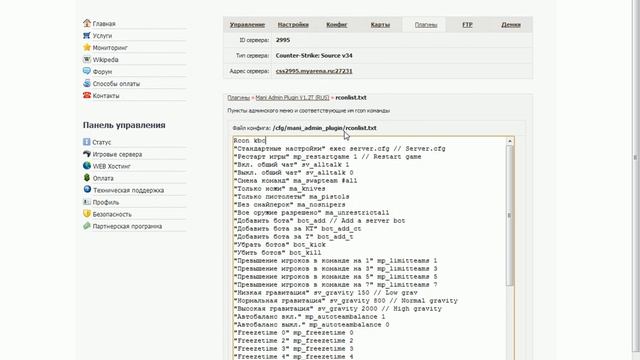Image resolution: width=640 pixels, height=360 pixels.
Task: Click the red phone icon beside Контакты
Action: click(x=87, y=95)
